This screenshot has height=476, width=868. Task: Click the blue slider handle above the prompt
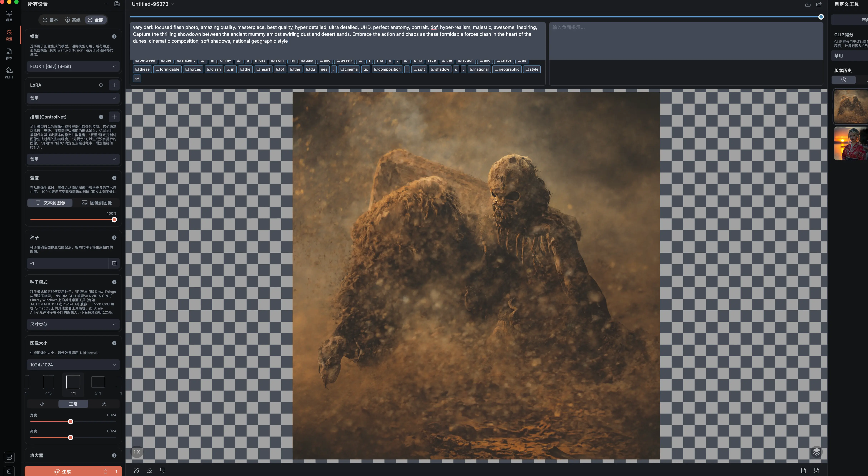(821, 17)
